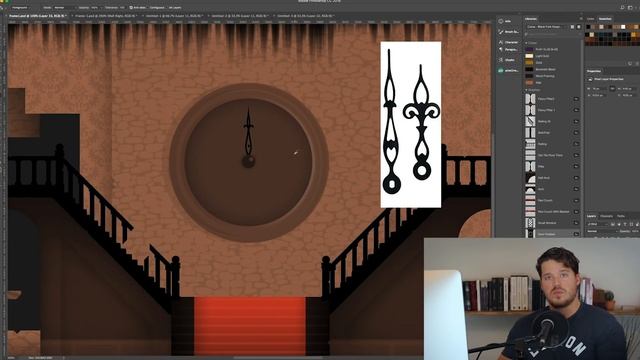The image size is (640, 360).
Task: Select the second open document tab
Action: click(105, 16)
